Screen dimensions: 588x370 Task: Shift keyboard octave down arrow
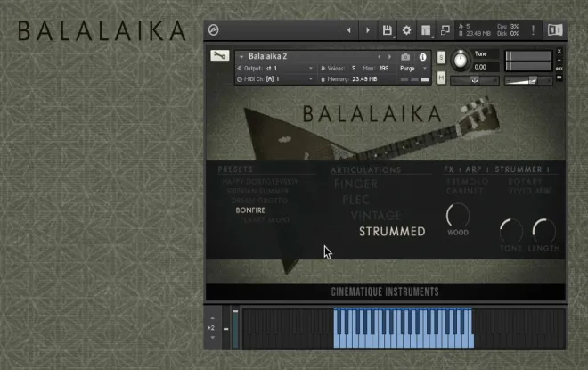tap(213, 337)
